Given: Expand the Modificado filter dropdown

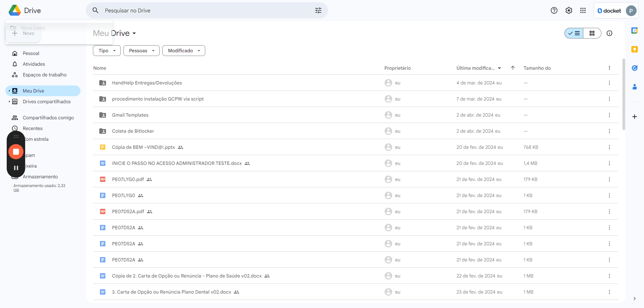Looking at the screenshot, I should [x=184, y=51].
